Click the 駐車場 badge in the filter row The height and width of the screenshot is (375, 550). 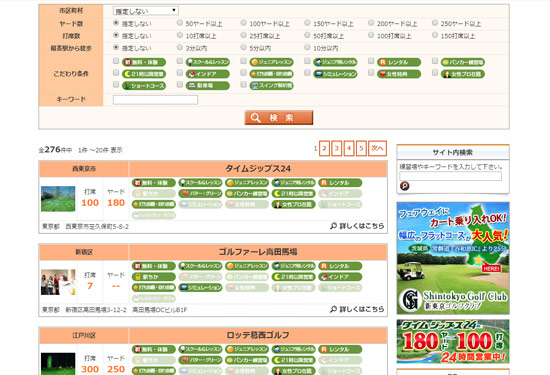(x=208, y=86)
